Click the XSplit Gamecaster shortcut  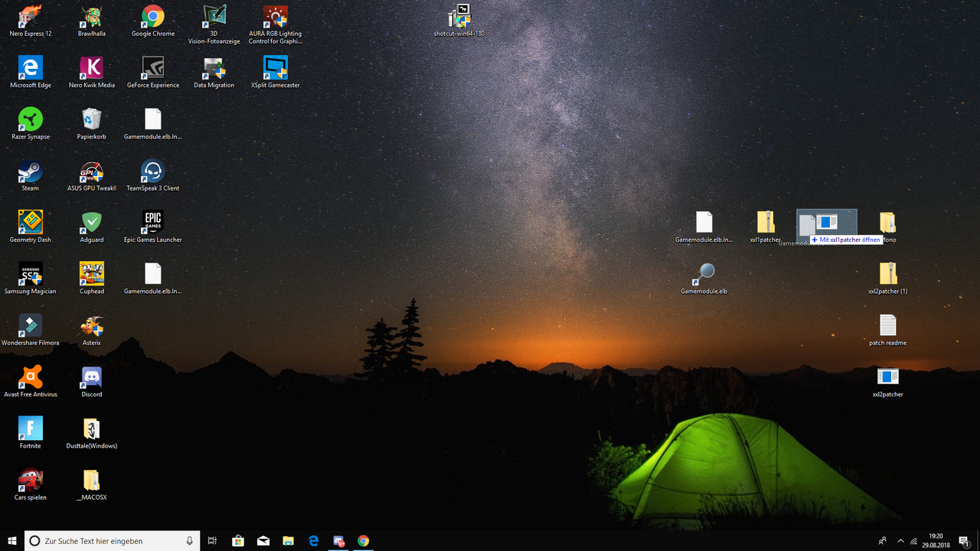pyautogui.click(x=276, y=73)
